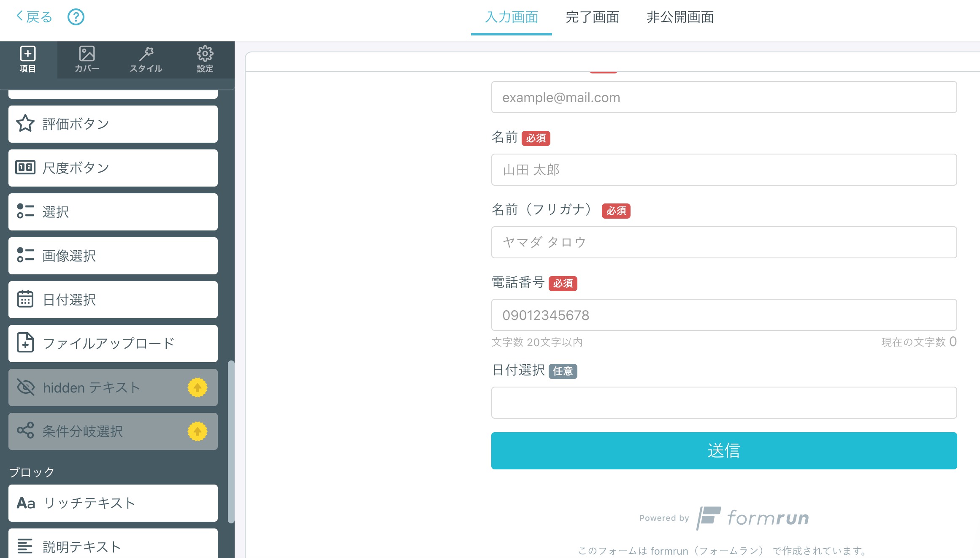Click the 戻る back link
This screenshot has width=980, height=558.
35,17
